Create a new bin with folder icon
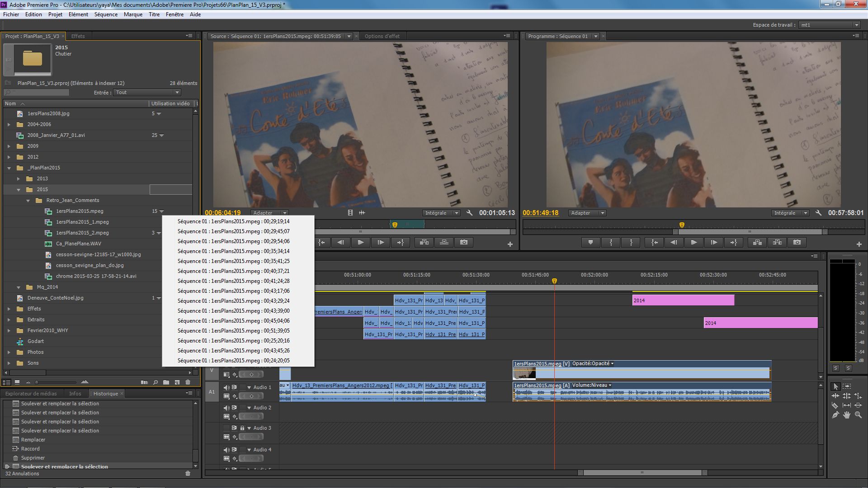 pos(166,382)
